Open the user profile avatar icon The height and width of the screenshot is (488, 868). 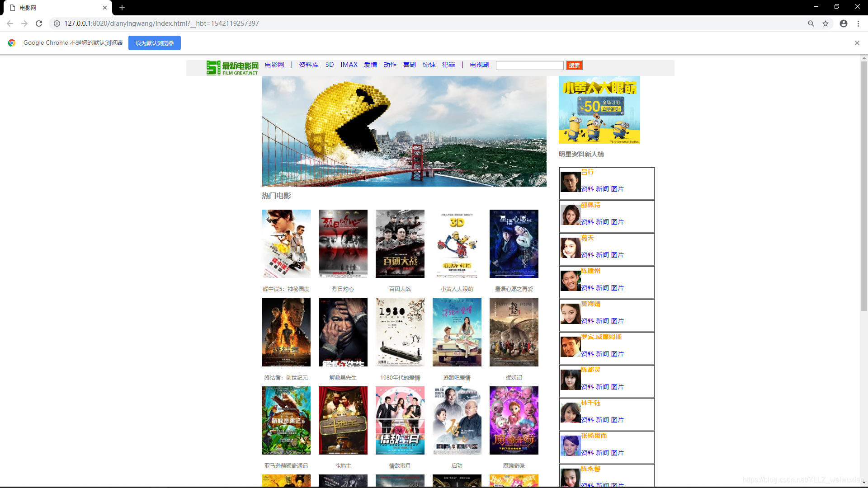pyautogui.click(x=844, y=23)
